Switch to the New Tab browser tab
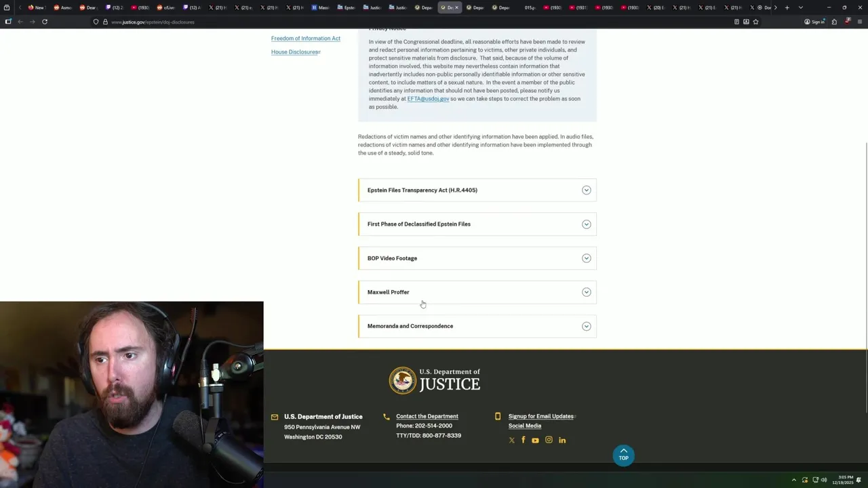This screenshot has width=868, height=488. click(x=36, y=7)
